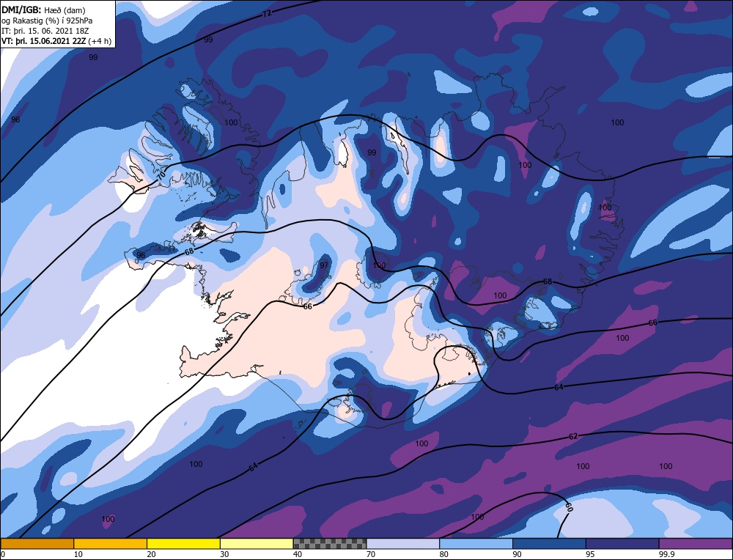Click the contour label 60 at bottom right
This screenshot has width=733, height=560.
tap(569, 507)
